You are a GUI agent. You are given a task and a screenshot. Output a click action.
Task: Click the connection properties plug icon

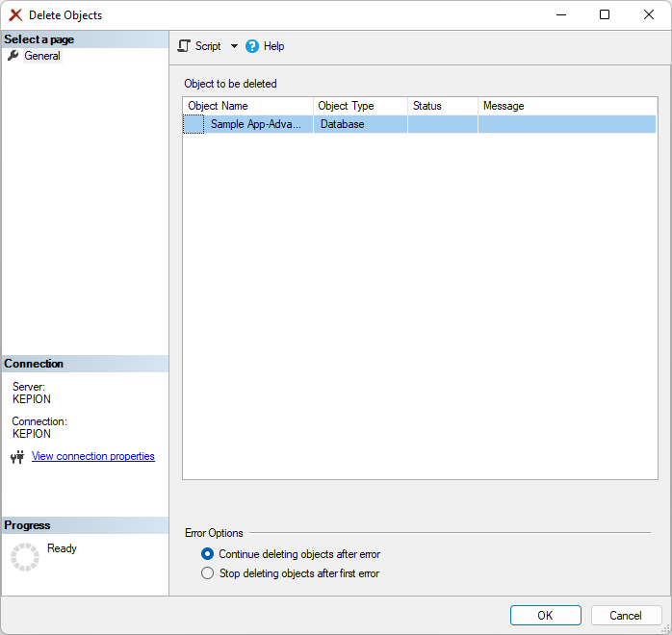(16, 457)
